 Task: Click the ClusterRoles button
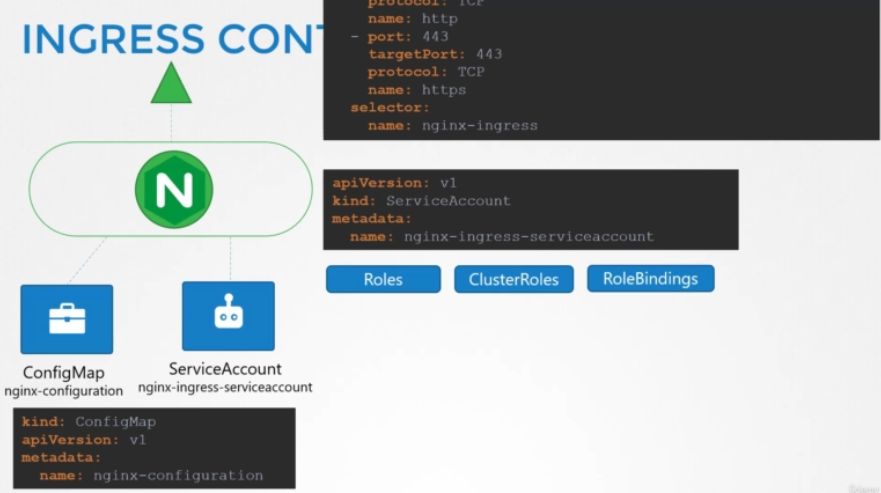point(514,279)
